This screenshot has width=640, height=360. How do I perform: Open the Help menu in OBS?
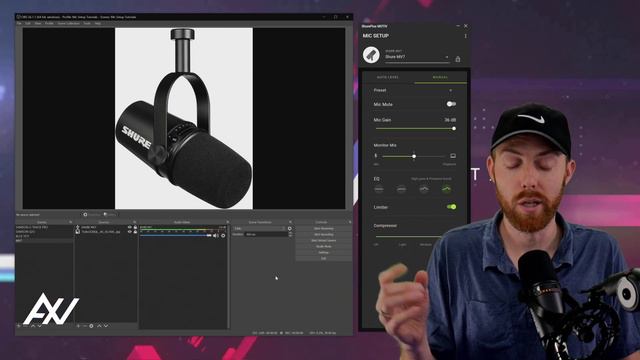(x=98, y=23)
